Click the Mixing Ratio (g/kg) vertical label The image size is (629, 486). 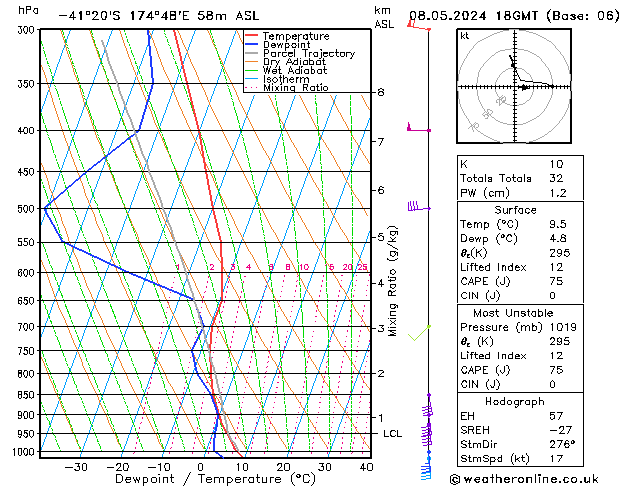(x=392, y=281)
